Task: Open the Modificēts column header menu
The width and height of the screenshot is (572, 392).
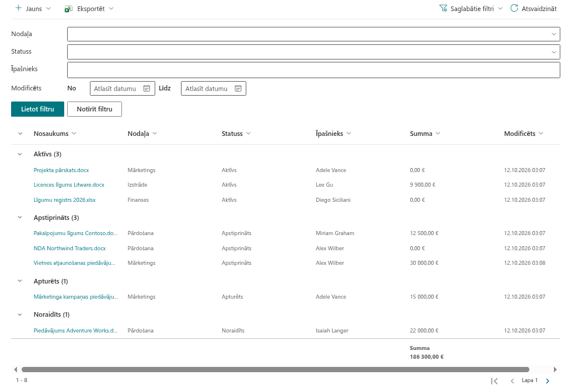Action: click(x=541, y=134)
